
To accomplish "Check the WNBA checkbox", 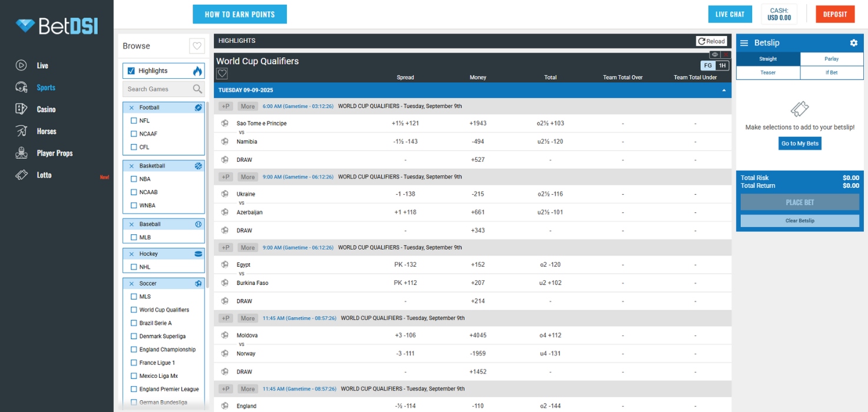I will (134, 205).
